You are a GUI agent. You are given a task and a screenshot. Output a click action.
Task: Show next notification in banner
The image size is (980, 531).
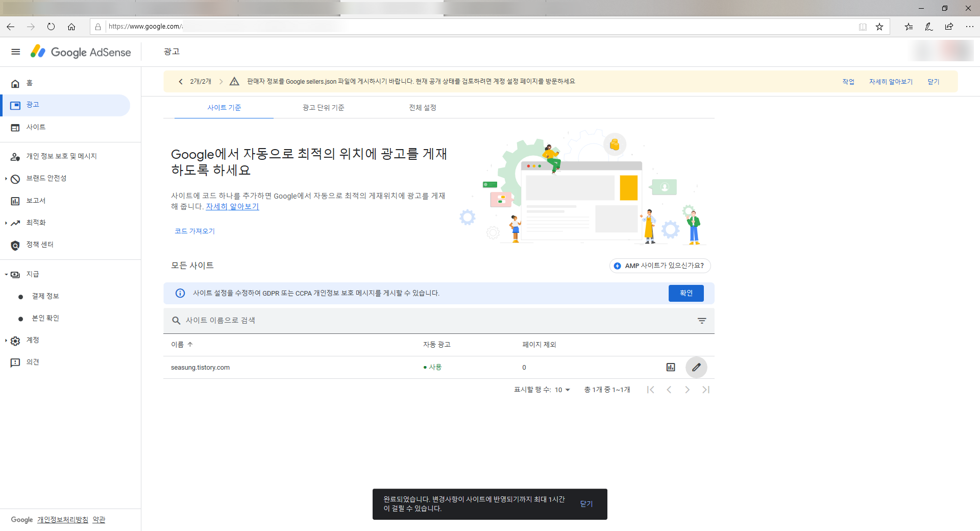221,82
